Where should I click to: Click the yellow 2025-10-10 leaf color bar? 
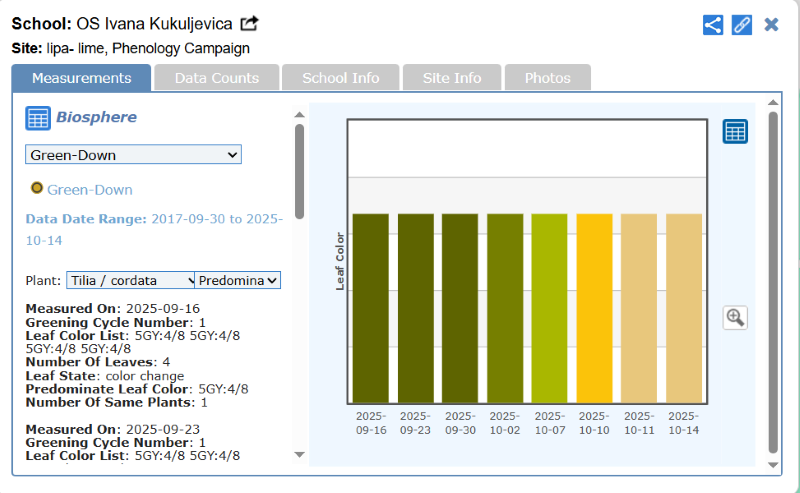tap(594, 307)
